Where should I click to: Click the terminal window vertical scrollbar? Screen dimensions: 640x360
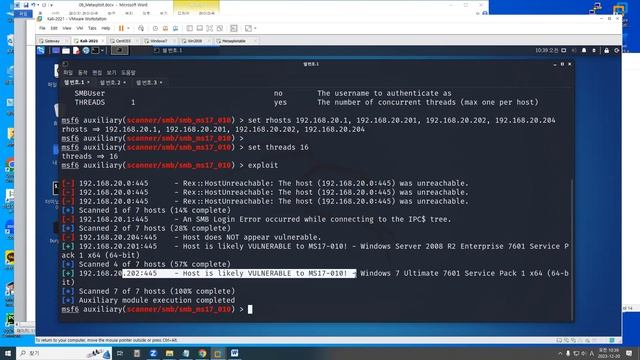click(x=571, y=249)
